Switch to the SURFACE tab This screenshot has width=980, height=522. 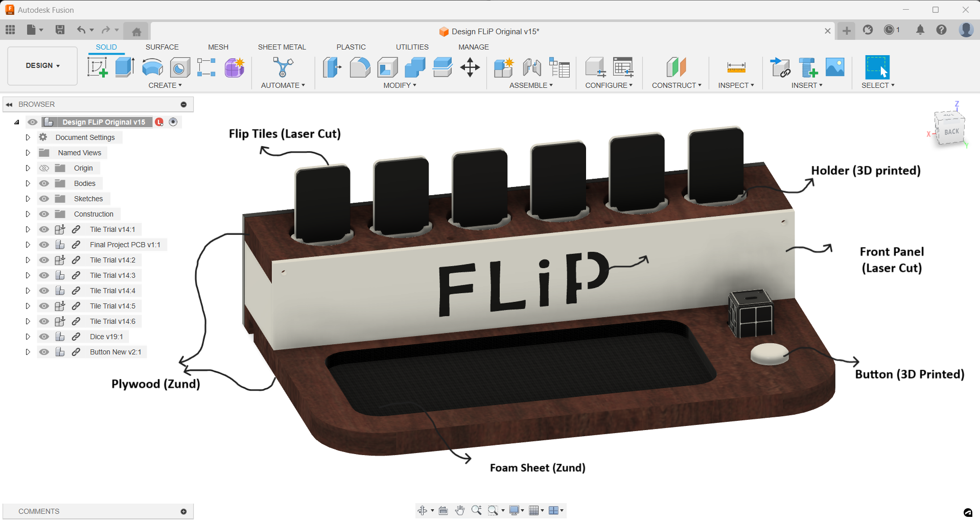162,47
